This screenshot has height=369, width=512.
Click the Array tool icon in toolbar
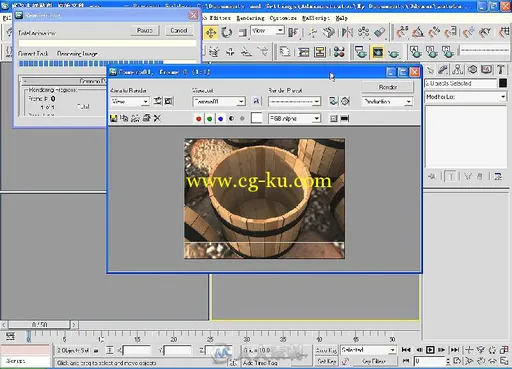tap(363, 33)
